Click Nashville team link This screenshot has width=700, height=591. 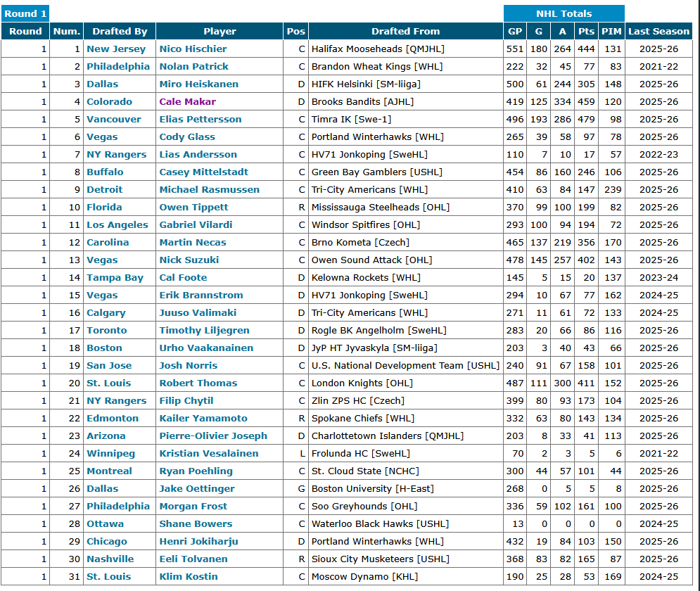(x=110, y=559)
